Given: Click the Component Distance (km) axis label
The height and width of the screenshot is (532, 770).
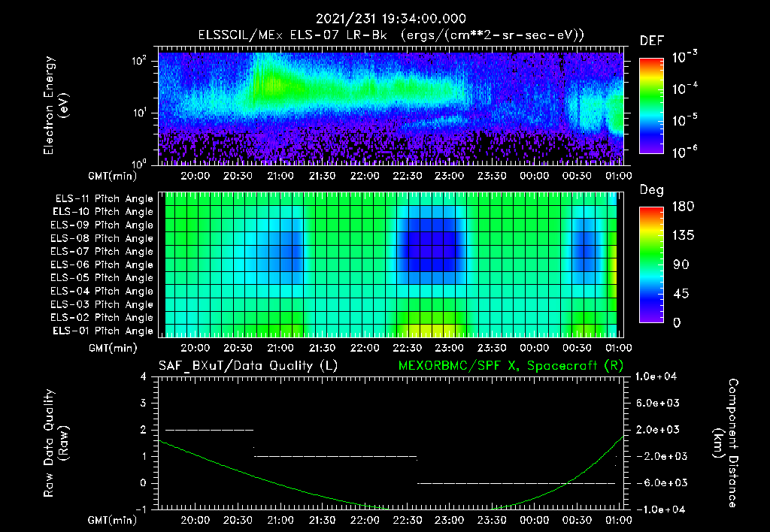Looking at the screenshot, I should coord(726,443).
